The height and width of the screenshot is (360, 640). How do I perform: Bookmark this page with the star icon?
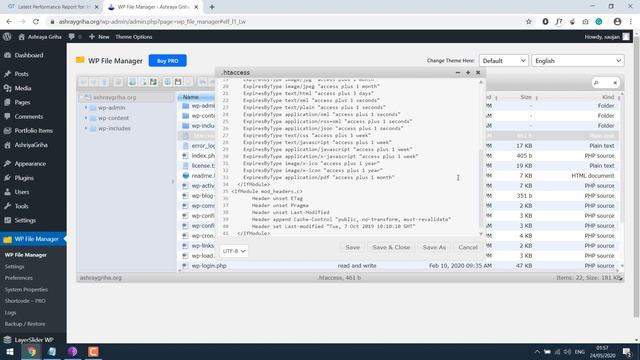[529, 22]
